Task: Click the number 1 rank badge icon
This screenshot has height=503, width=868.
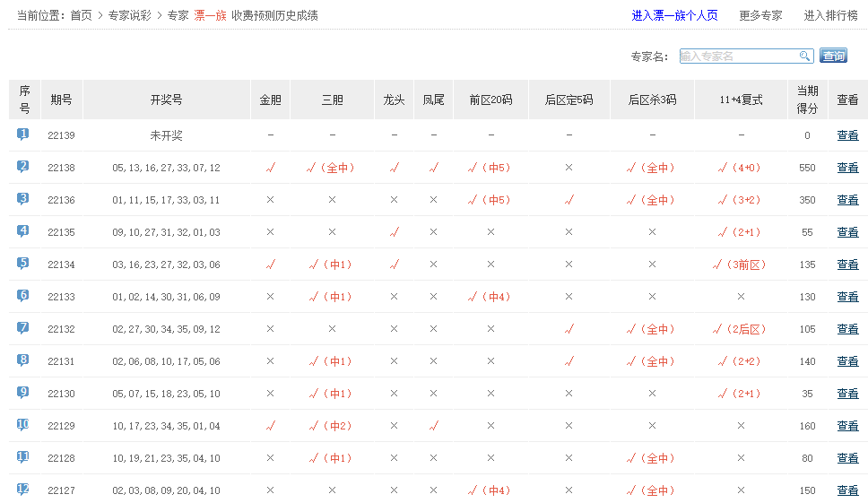Action: [x=23, y=134]
